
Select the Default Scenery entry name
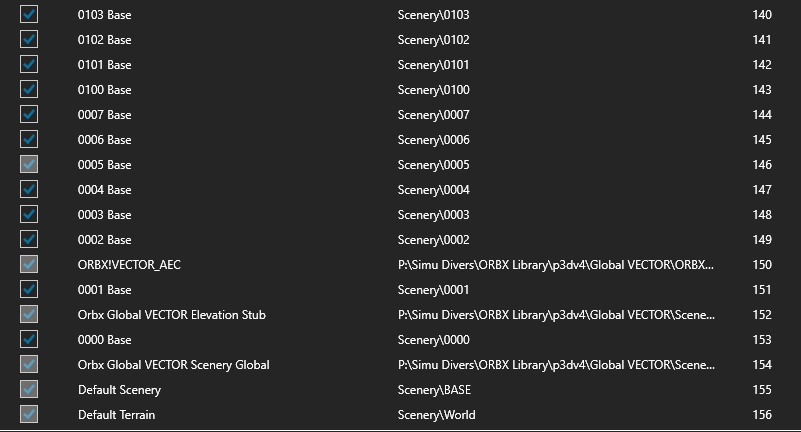tap(119, 390)
